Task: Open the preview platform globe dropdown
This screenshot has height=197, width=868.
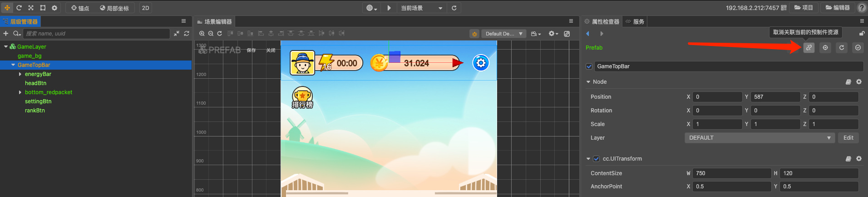Action: pyautogui.click(x=372, y=8)
